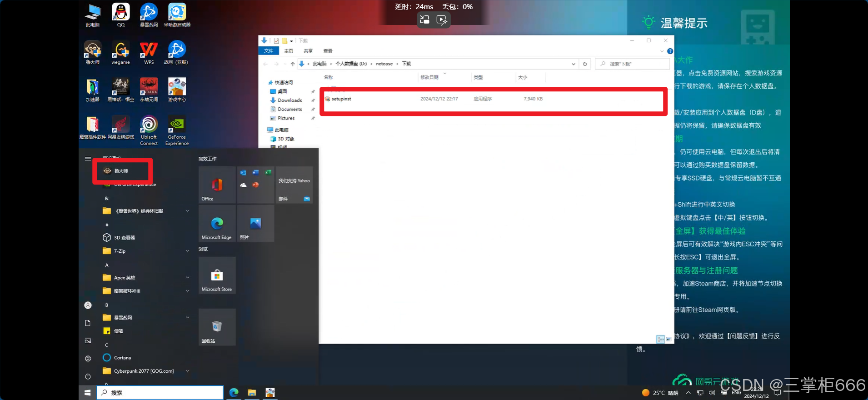Open 加速器 desktop icon
The image size is (868, 400).
[93, 90]
